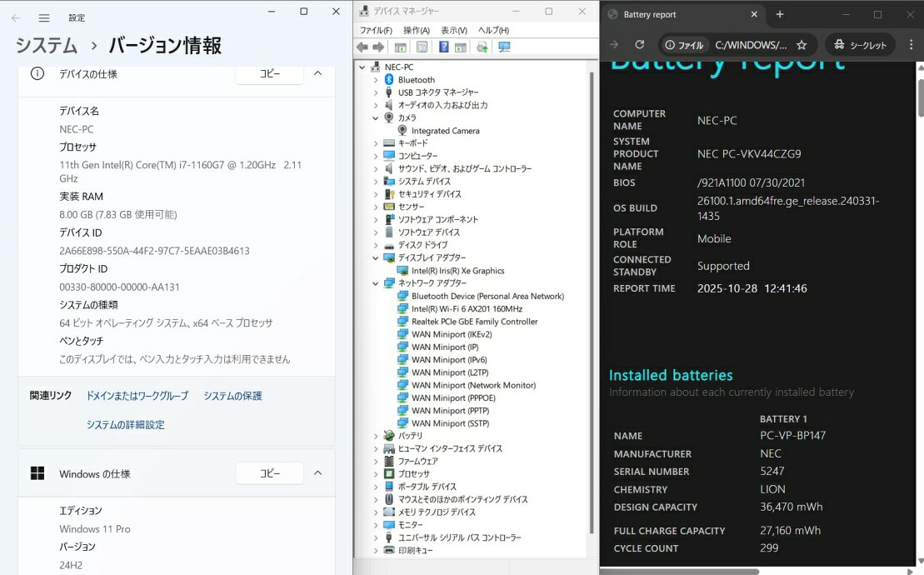Screen dimensions: 924x575
Task: Open a new browser tab with plus icon
Action: [x=780, y=14]
